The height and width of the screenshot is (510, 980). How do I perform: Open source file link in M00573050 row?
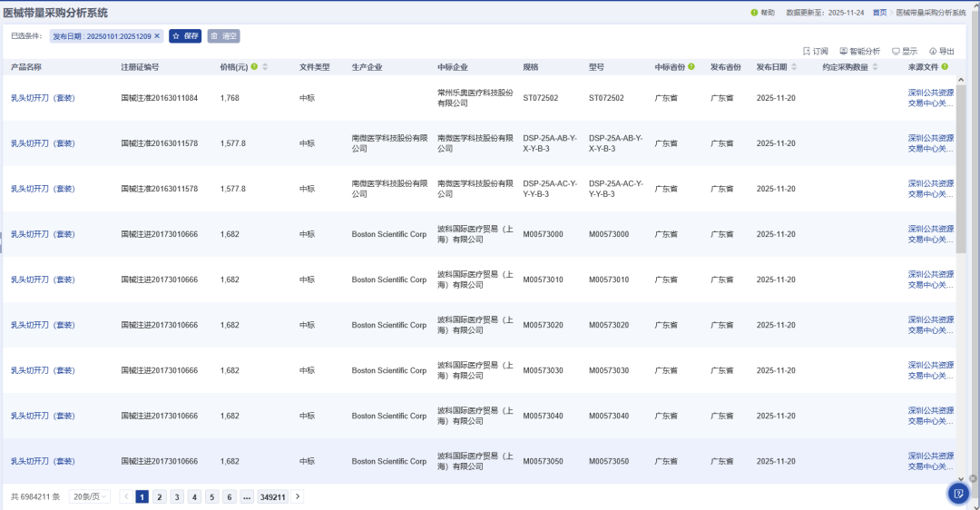pos(931,461)
